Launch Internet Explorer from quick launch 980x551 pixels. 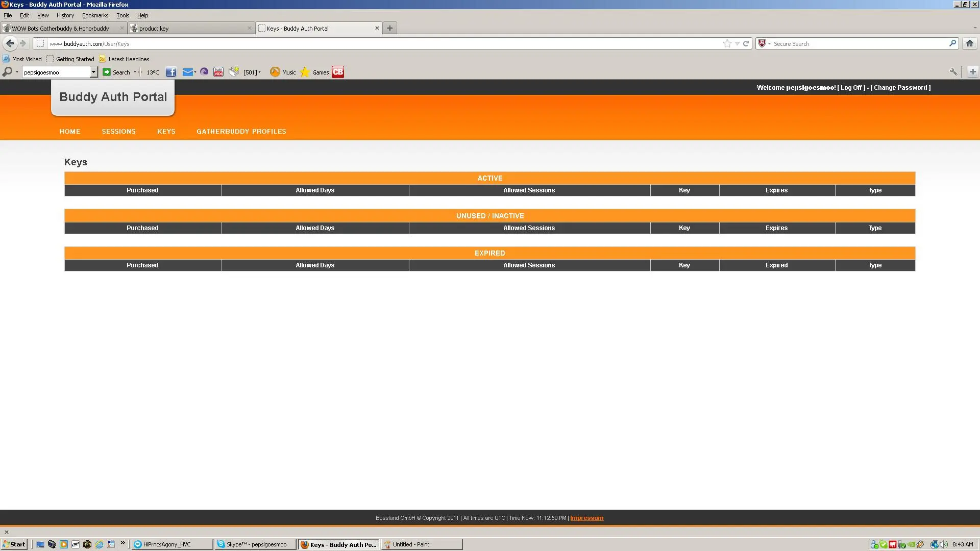pyautogui.click(x=99, y=544)
